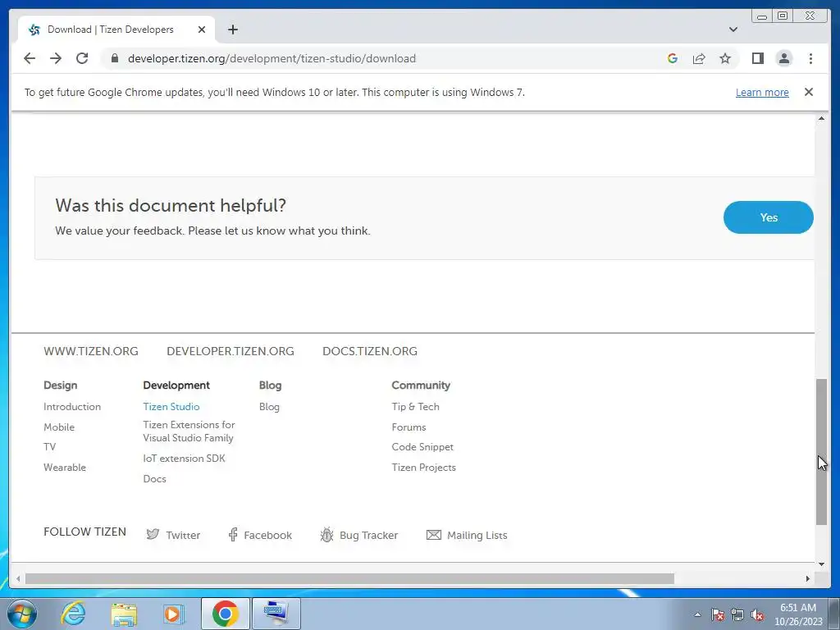
Task: Open Action Center flag icon
Action: 718,614
